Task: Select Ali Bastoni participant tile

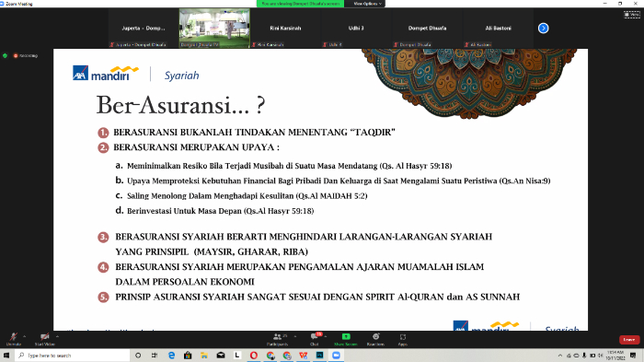Action: click(x=499, y=28)
